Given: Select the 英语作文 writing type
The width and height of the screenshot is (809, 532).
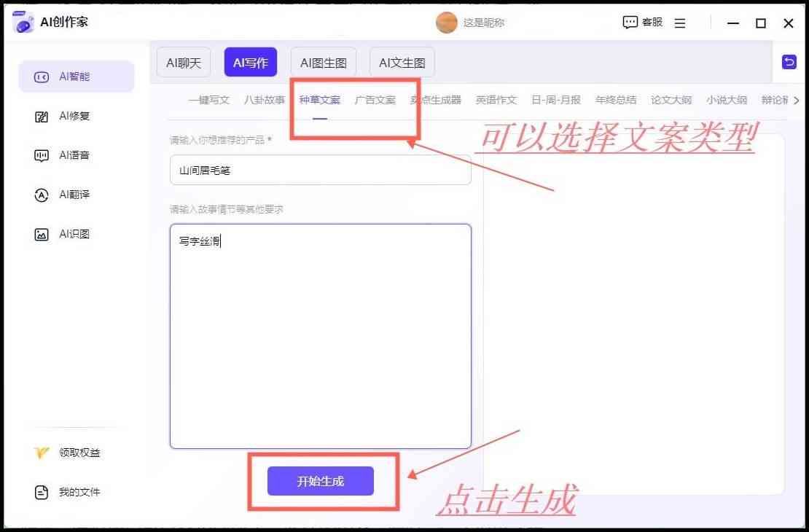Looking at the screenshot, I should click(x=496, y=100).
